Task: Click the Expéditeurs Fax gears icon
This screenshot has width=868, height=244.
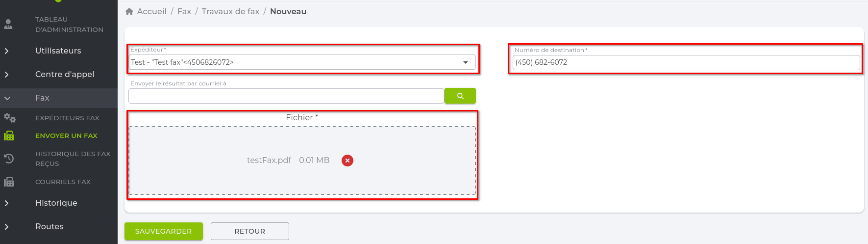Action: coord(9,118)
